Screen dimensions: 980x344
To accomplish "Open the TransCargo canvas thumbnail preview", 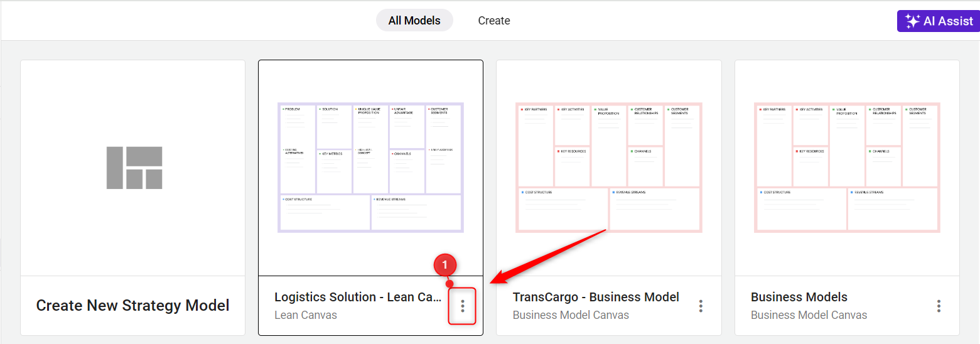I will click(608, 168).
